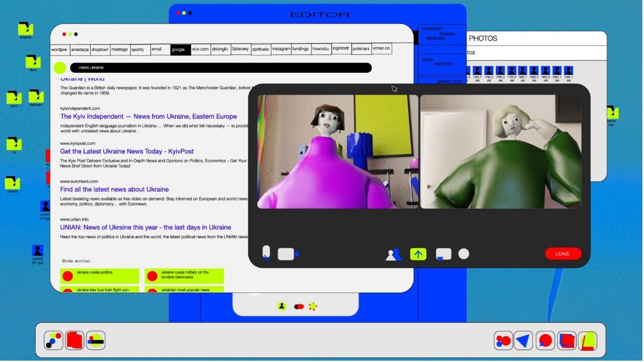644x362 pixels.
Task: Mute the microphone in video call
Action: 266,253
